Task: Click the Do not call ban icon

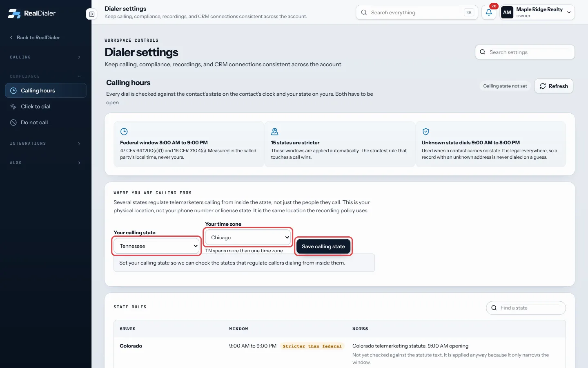Action: [13, 123]
